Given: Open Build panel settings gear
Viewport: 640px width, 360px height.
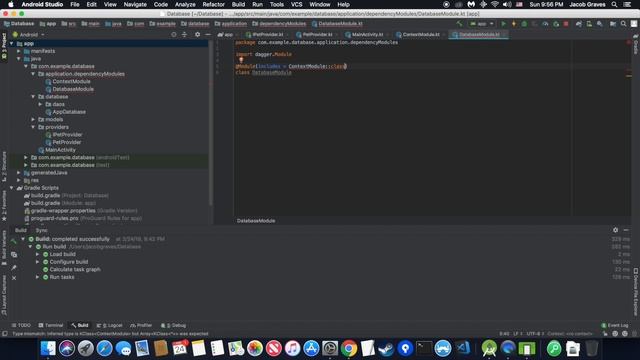Looking at the screenshot, I should coord(616,230).
